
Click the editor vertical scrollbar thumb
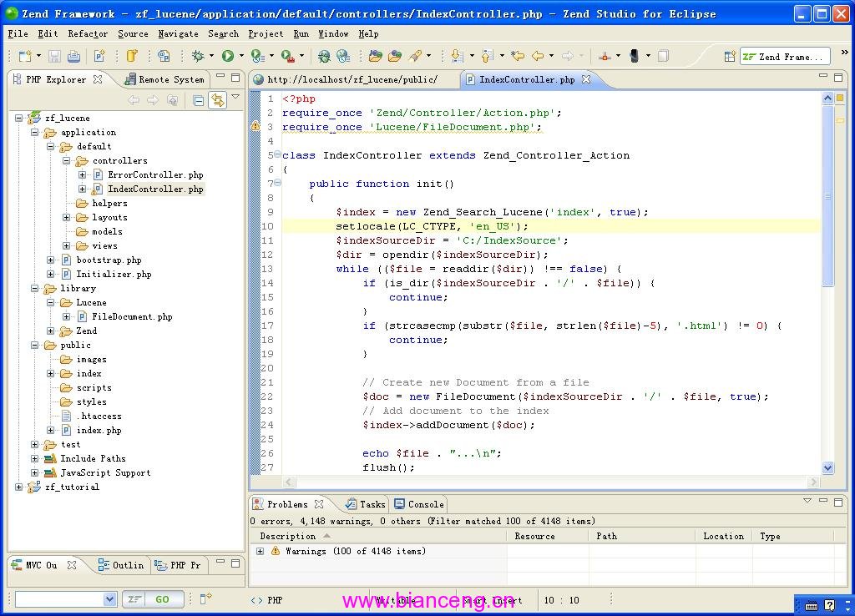(827, 195)
